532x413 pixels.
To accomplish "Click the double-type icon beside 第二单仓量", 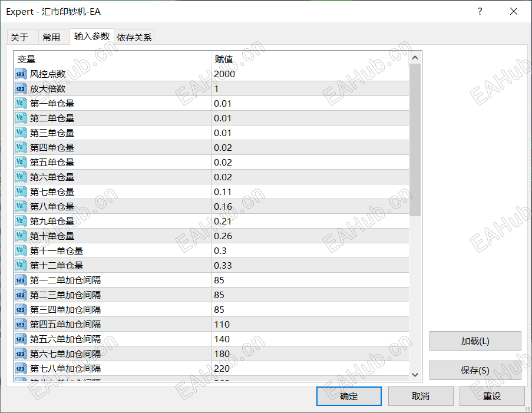I will pos(21,118).
